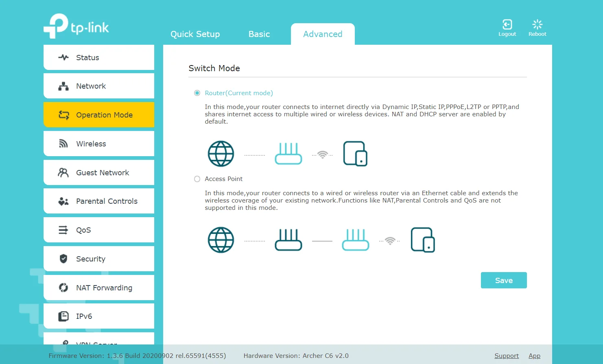This screenshot has width=603, height=364.
Task: Click the Security shield icon
Action: (x=63, y=259)
